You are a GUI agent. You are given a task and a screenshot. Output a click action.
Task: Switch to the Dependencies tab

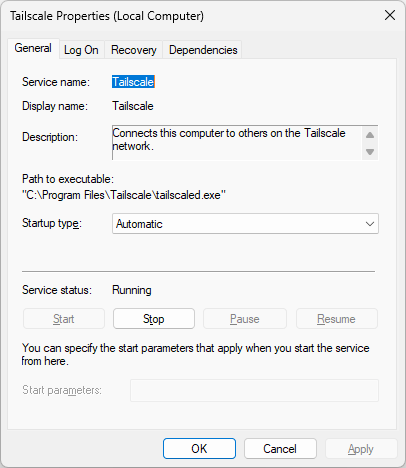coord(203,50)
